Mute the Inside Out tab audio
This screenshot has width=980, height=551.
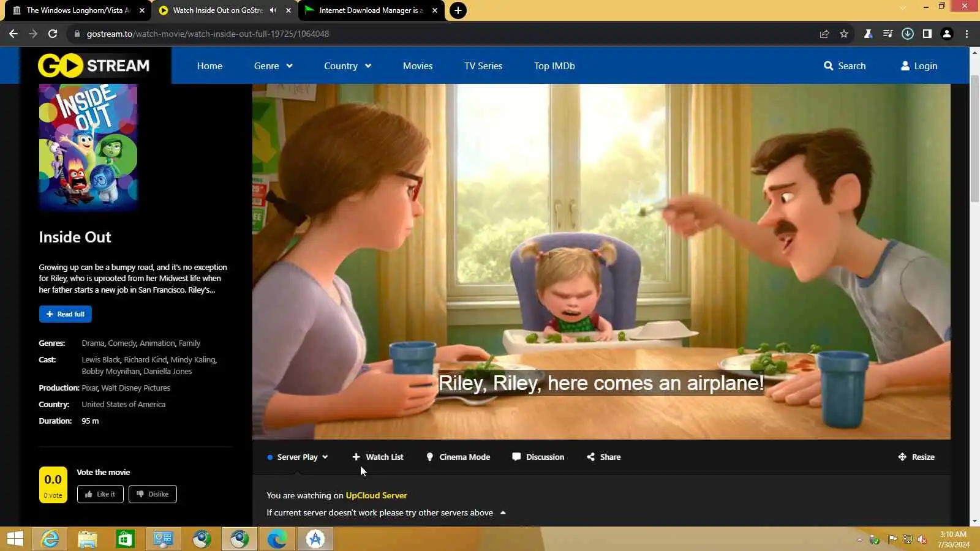pyautogui.click(x=273, y=10)
